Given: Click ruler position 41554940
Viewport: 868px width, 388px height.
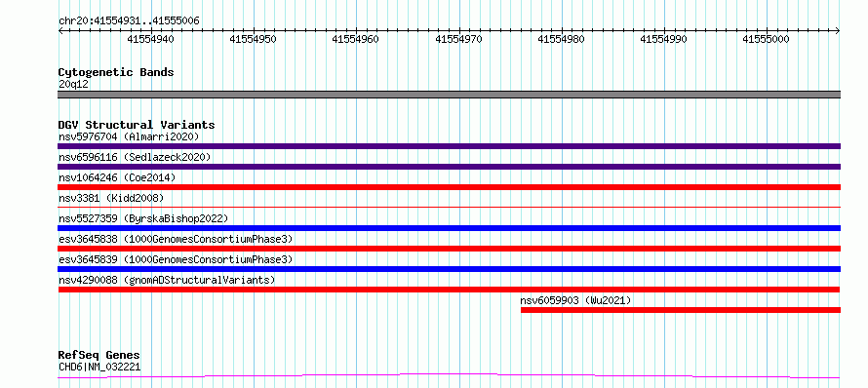Looking at the screenshot, I should click(150, 39).
